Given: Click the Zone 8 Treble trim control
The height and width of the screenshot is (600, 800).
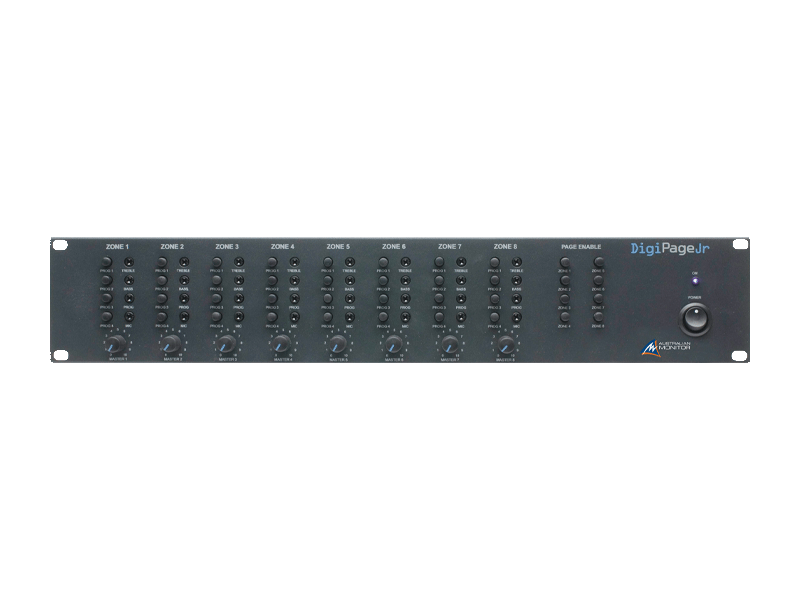Looking at the screenshot, I should coord(518,262).
